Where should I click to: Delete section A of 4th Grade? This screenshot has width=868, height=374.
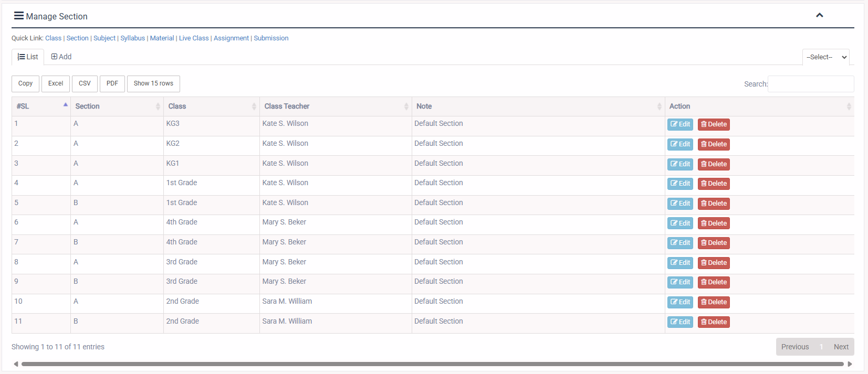pyautogui.click(x=714, y=223)
